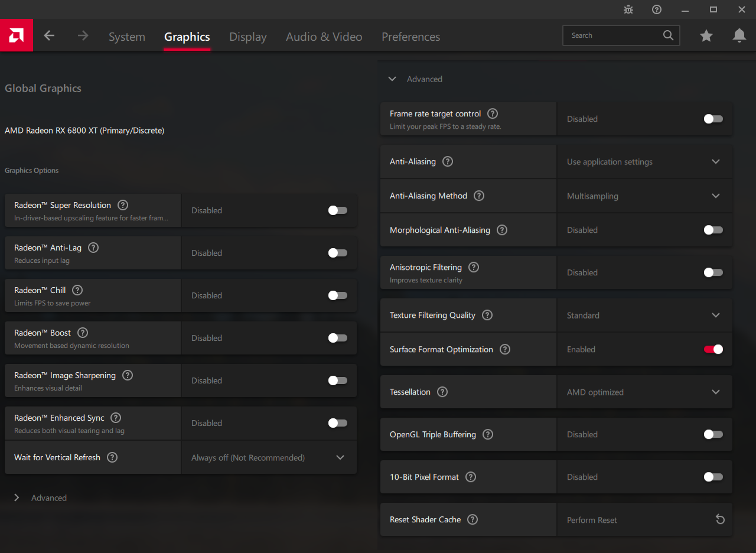This screenshot has width=756, height=553.
Task: Show help for Morphological Anti-Aliasing
Action: pyautogui.click(x=502, y=230)
